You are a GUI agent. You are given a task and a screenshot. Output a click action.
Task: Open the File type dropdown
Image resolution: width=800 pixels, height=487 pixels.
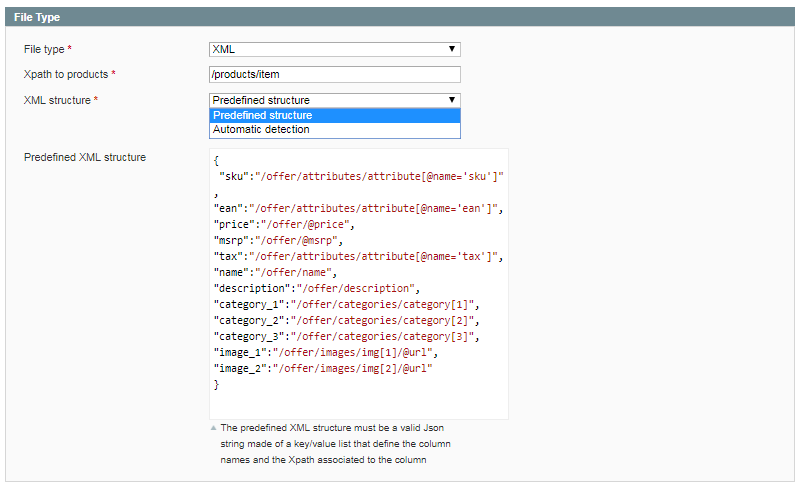click(335, 49)
